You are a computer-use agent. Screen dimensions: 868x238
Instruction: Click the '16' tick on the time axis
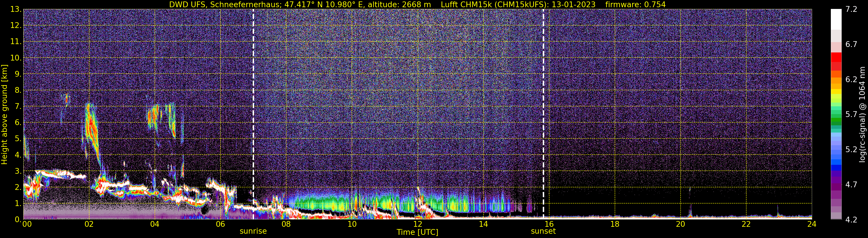coord(549,224)
